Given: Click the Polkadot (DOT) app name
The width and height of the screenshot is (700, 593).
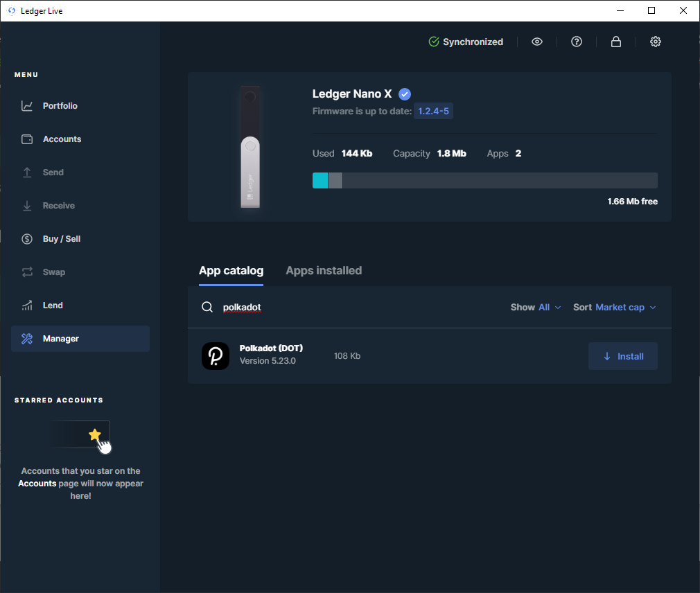Looking at the screenshot, I should coord(271,348).
